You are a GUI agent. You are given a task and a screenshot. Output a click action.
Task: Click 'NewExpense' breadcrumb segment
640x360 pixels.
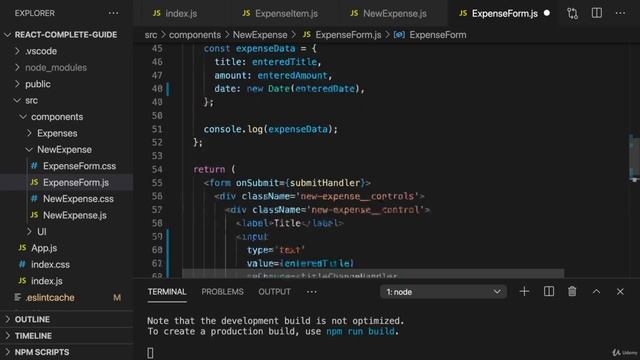pyautogui.click(x=260, y=35)
